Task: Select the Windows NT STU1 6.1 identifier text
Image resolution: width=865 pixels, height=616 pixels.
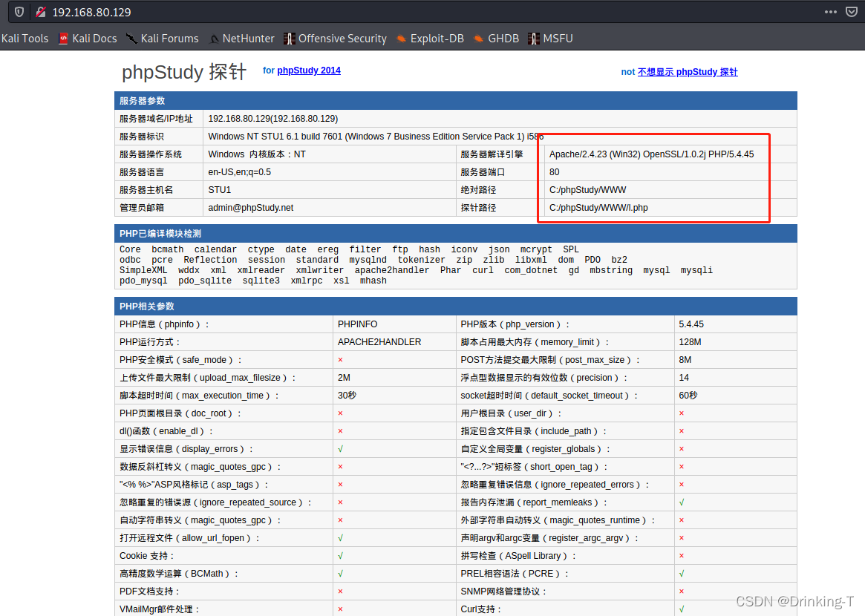Action: coord(376,137)
